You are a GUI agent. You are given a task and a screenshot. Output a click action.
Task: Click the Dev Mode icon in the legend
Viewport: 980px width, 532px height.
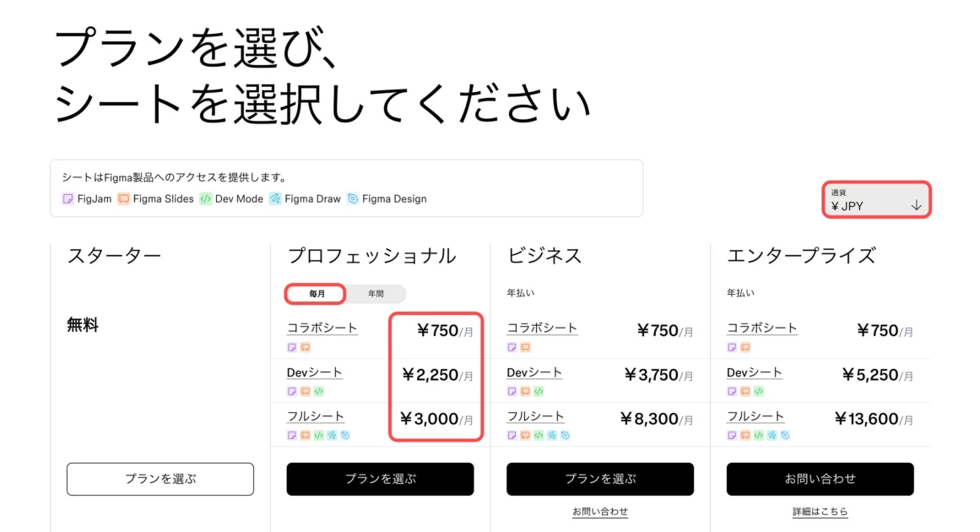click(205, 199)
